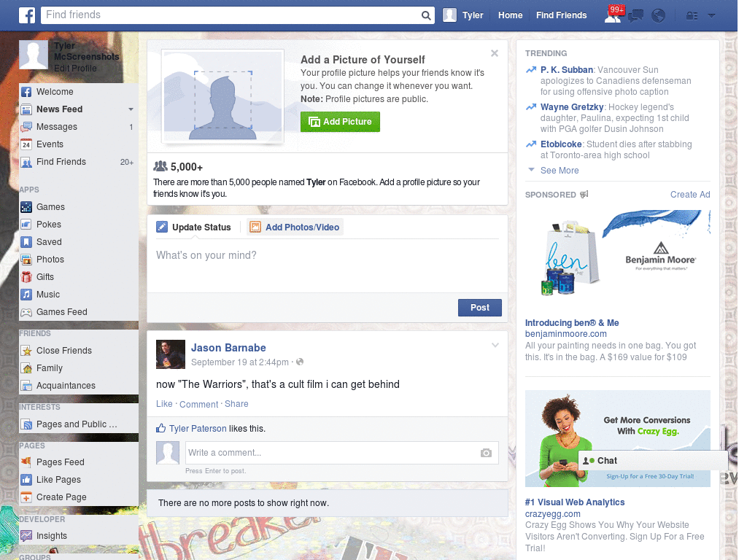Image resolution: width=747 pixels, height=560 pixels.
Task: Click the Create Page plus icon
Action: (x=26, y=497)
